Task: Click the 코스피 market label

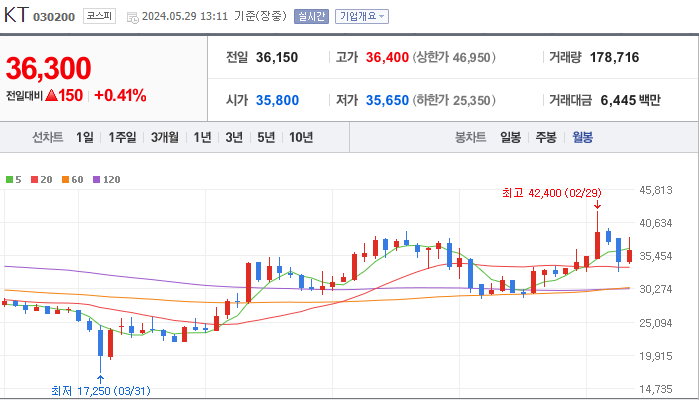Action: (99, 16)
